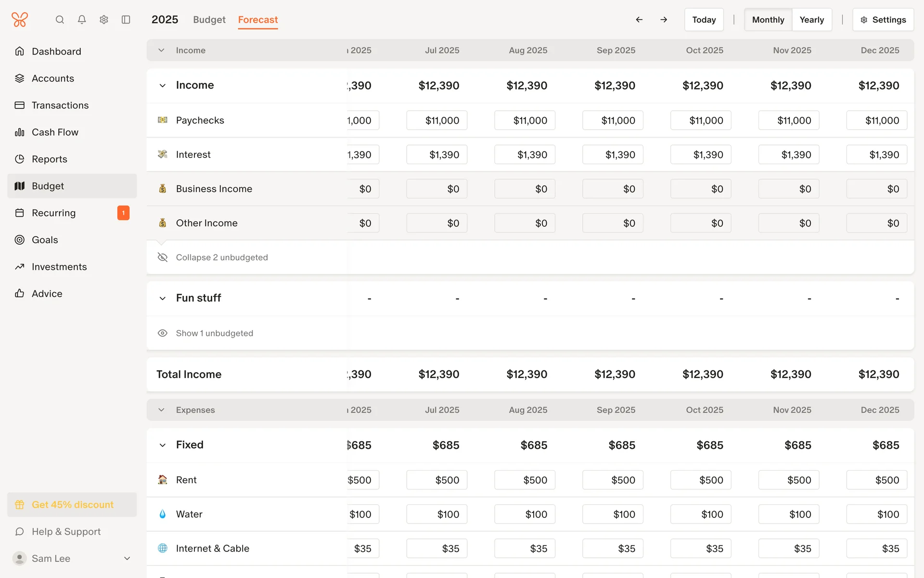The height and width of the screenshot is (578, 924).
Task: Open the notifications bell
Action: (82, 20)
